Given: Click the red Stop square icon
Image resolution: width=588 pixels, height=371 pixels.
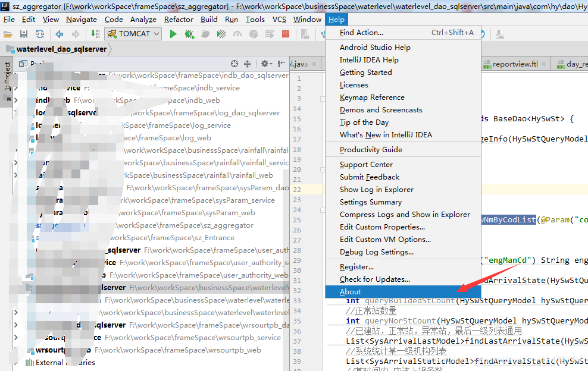Looking at the screenshot, I should pyautogui.click(x=286, y=34).
